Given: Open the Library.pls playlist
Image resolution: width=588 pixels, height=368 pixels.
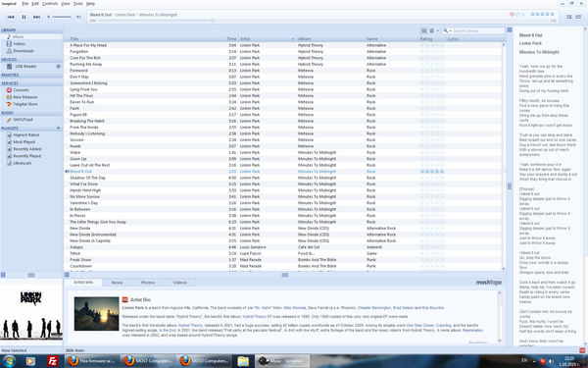Looking at the screenshot, I should pyautogui.click(x=31, y=163).
